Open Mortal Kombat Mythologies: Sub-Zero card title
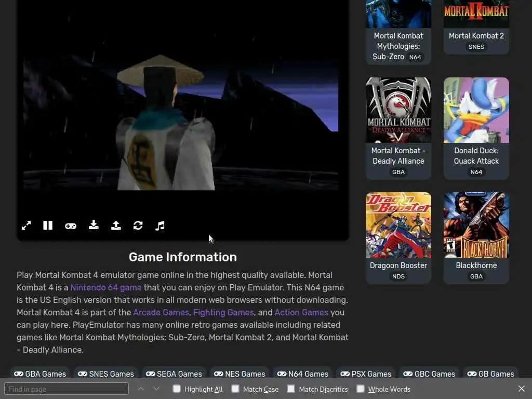The image size is (532, 399). click(x=398, y=46)
